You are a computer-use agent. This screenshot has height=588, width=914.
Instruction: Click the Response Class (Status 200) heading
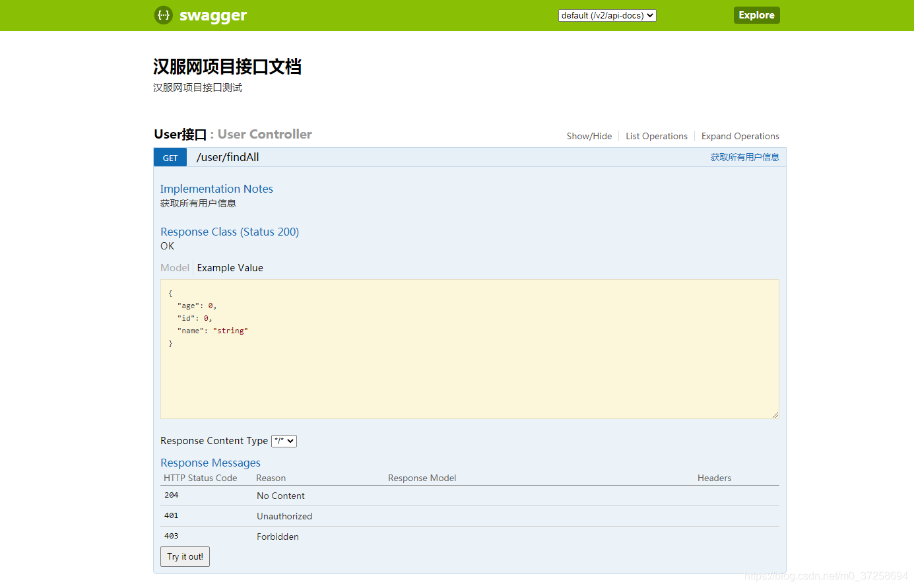230,232
